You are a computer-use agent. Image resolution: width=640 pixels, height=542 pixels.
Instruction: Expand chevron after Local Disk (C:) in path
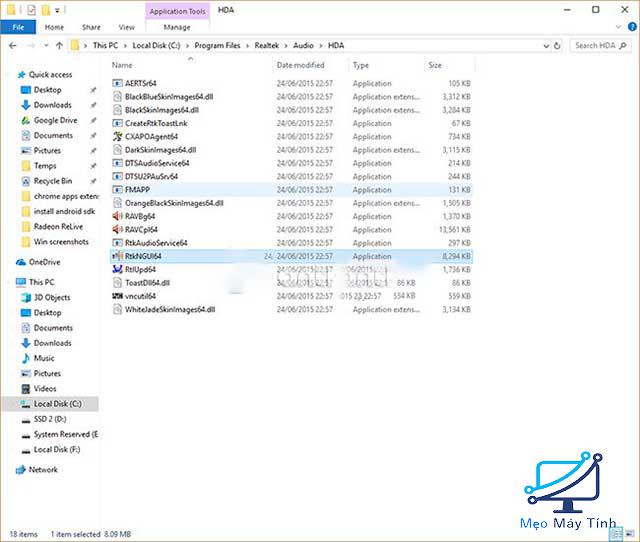[x=187, y=46]
